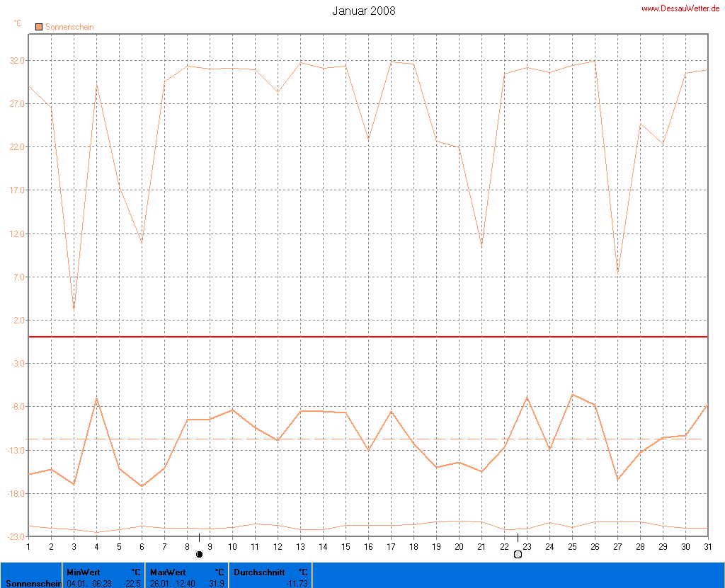This screenshot has height=588, width=725.
Task: Select the Sonnenschein legend label
Action: coord(69,27)
